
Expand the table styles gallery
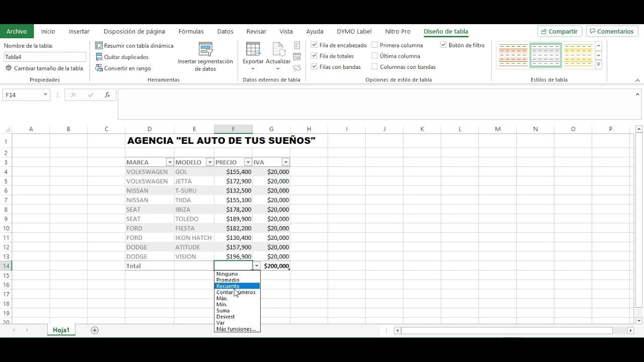tap(599, 65)
